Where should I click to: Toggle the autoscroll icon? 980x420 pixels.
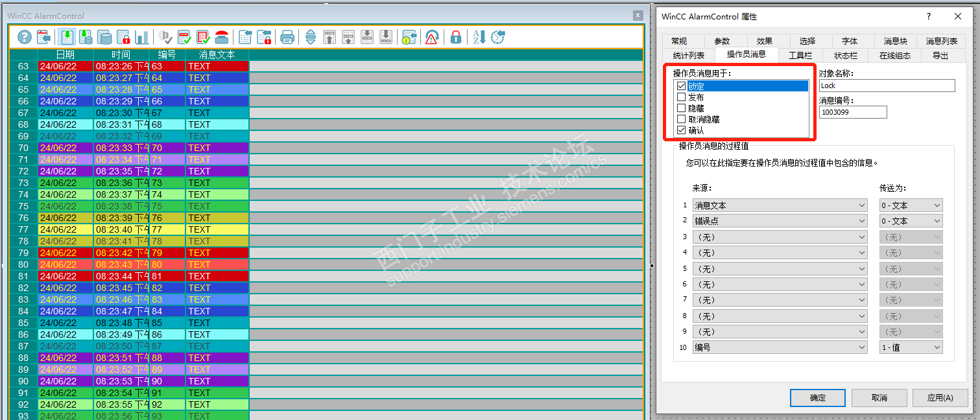click(311, 37)
